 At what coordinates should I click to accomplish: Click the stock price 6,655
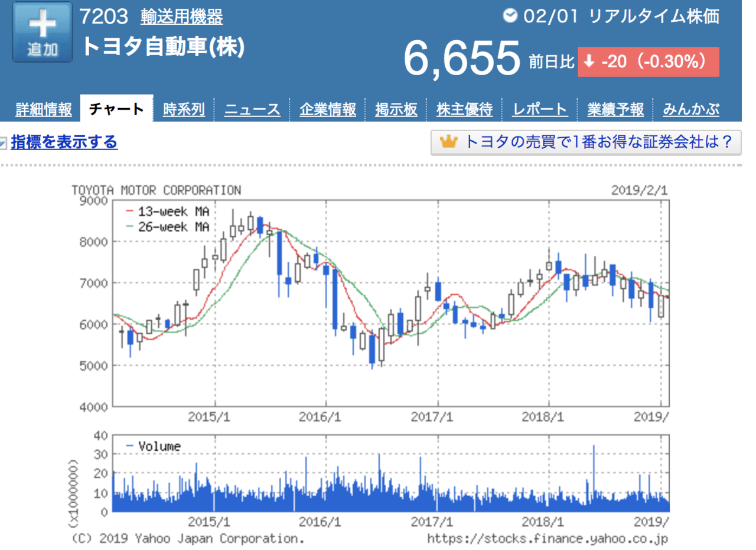point(462,59)
